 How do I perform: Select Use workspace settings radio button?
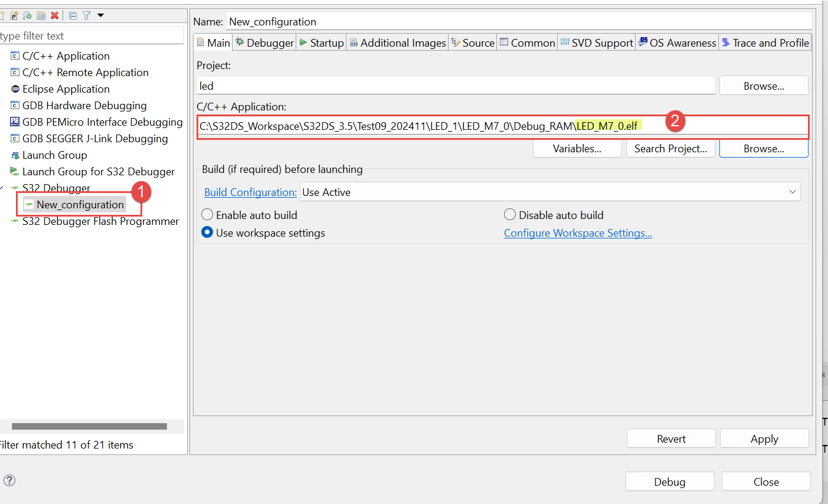point(208,233)
